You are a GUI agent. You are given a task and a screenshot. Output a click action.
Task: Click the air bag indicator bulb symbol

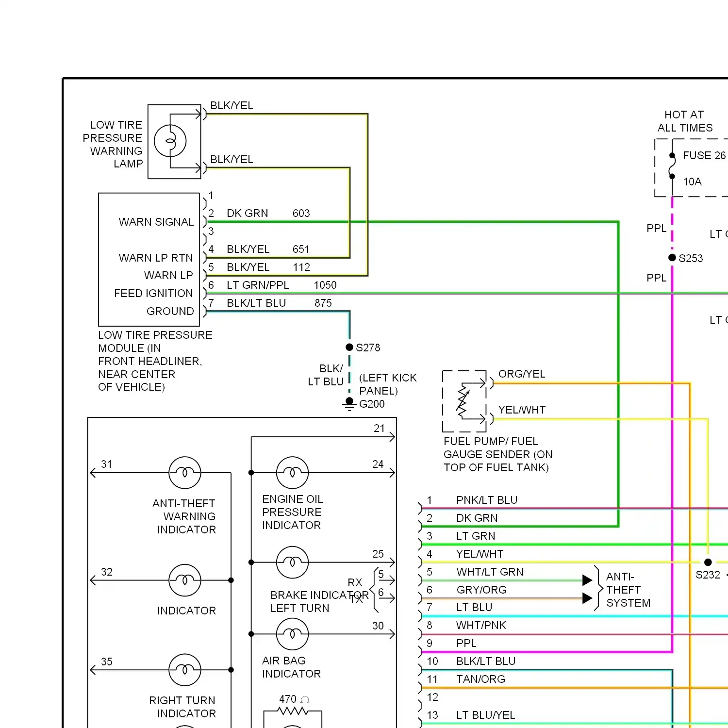tap(292, 634)
